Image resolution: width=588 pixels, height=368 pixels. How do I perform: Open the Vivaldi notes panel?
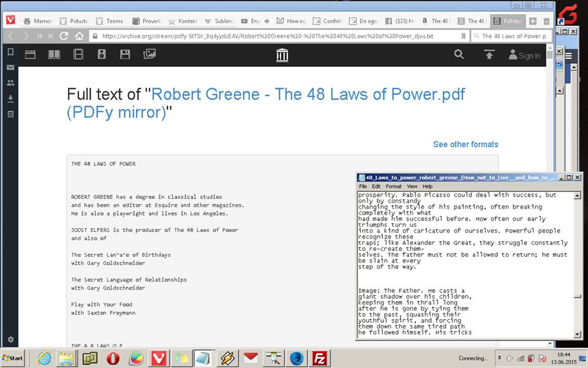[10, 114]
